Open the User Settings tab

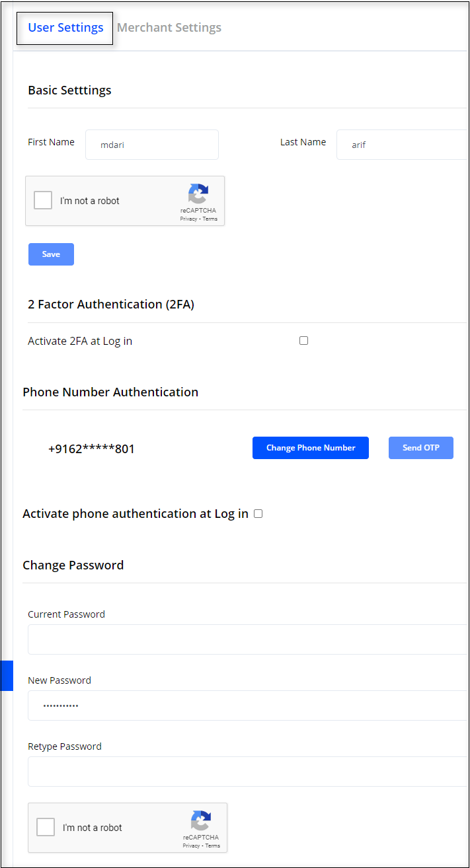coord(65,28)
